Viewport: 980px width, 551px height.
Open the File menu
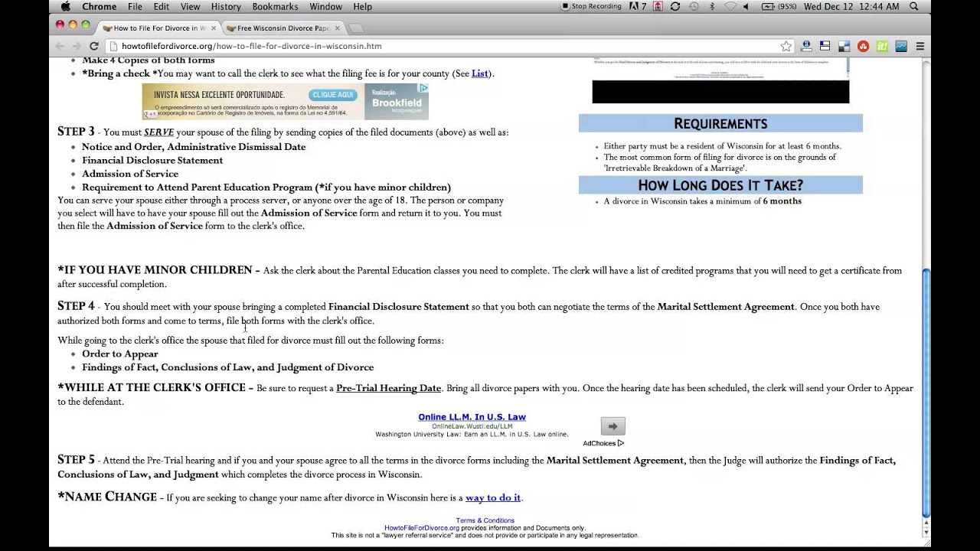coord(135,6)
